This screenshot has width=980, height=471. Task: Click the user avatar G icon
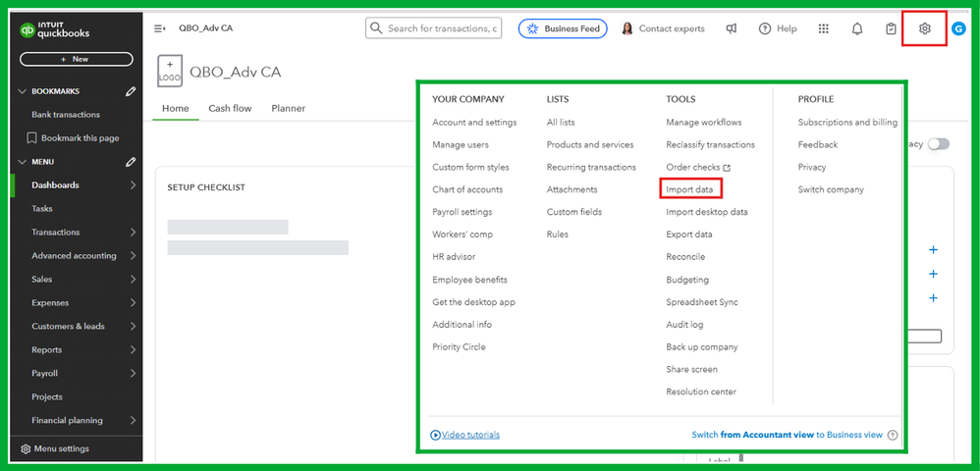[x=958, y=28]
